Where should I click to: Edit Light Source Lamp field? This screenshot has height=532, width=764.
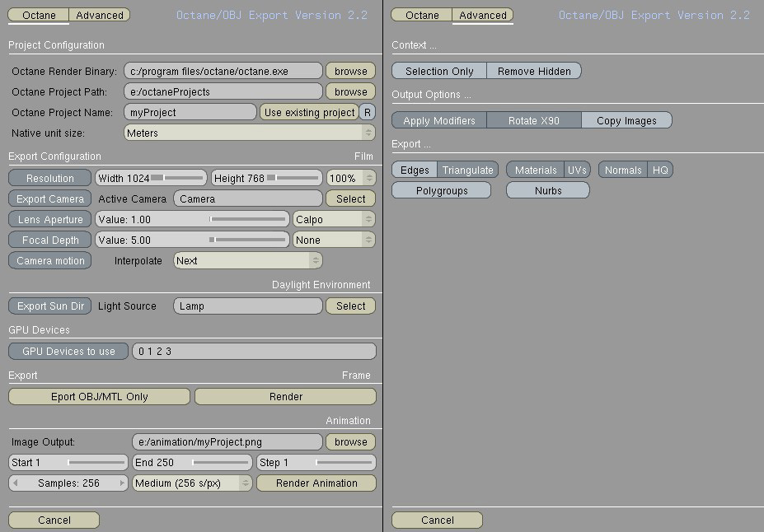(248, 306)
